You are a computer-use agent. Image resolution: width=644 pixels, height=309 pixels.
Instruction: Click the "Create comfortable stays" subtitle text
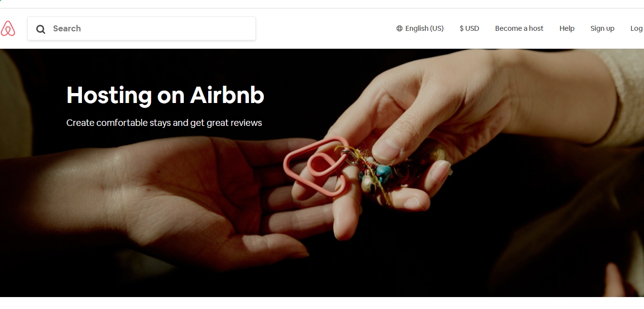(164, 122)
